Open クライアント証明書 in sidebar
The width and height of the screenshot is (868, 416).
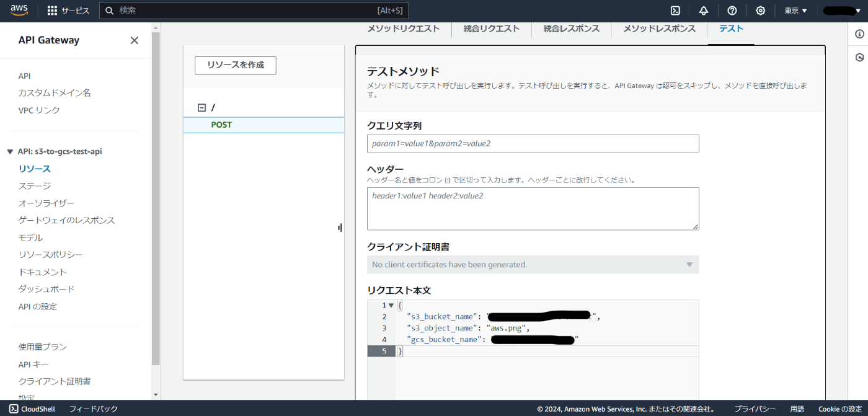point(55,381)
